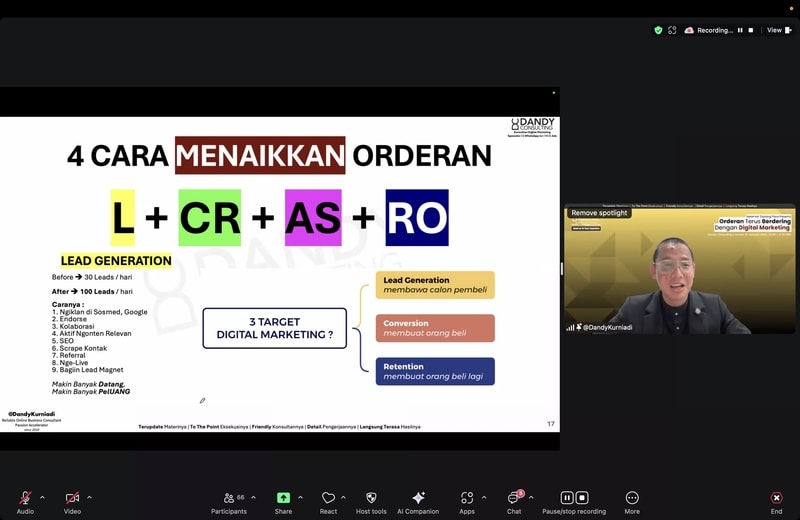Viewport: 800px width, 520px height.
Task: Pause recording in the top recording indicator
Action: click(x=740, y=30)
